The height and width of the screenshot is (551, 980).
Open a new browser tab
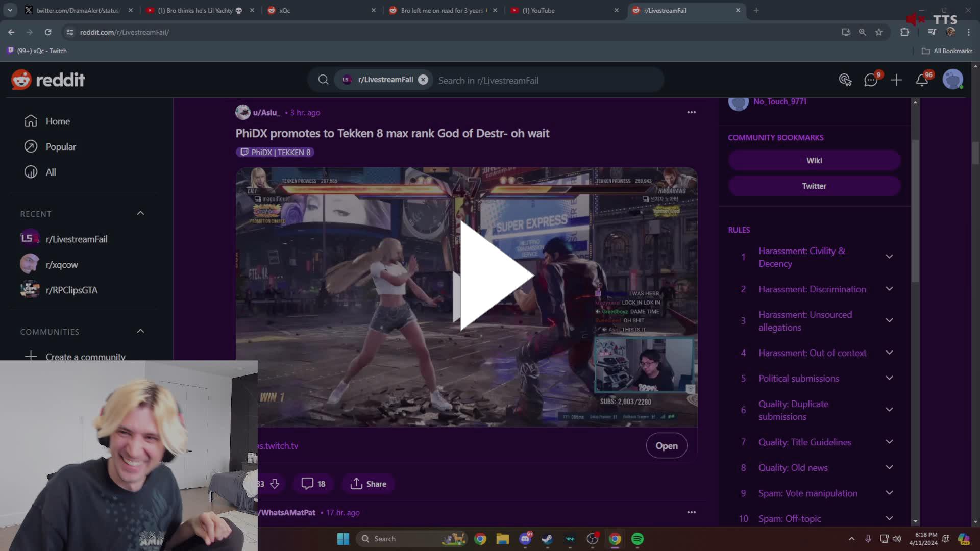756,10
